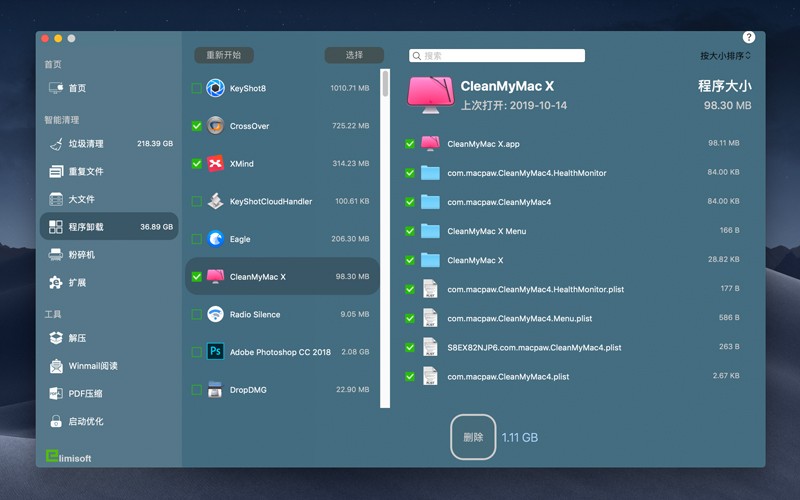Viewport: 800px width, 500px height.
Task: Go to 垃圾清理 in sidebar
Action: click(109, 144)
